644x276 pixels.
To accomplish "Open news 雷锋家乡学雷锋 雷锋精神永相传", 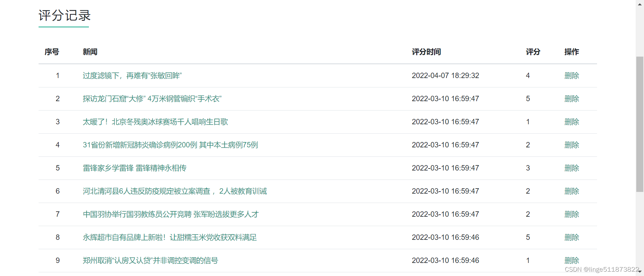I will [x=135, y=168].
